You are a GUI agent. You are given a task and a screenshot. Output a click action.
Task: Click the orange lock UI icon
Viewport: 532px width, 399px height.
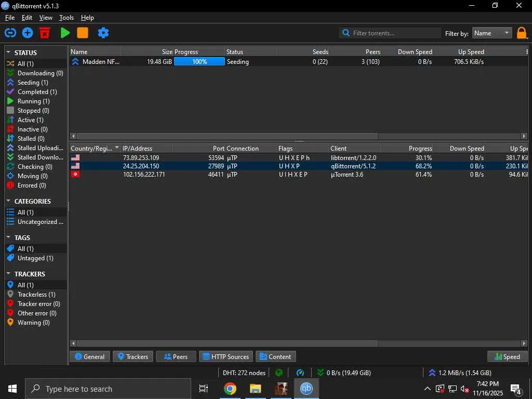tap(522, 33)
